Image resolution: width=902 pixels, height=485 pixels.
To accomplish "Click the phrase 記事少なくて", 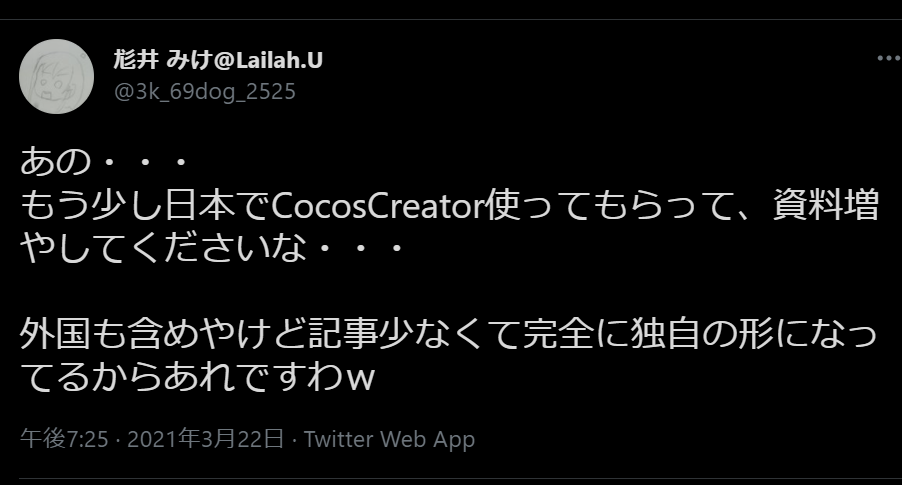I will click(x=415, y=335).
